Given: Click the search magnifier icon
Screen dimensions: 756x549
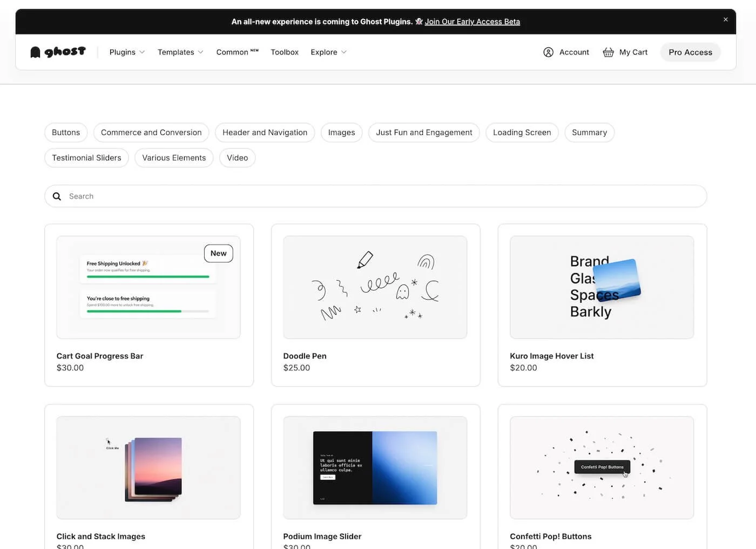Looking at the screenshot, I should [x=57, y=196].
